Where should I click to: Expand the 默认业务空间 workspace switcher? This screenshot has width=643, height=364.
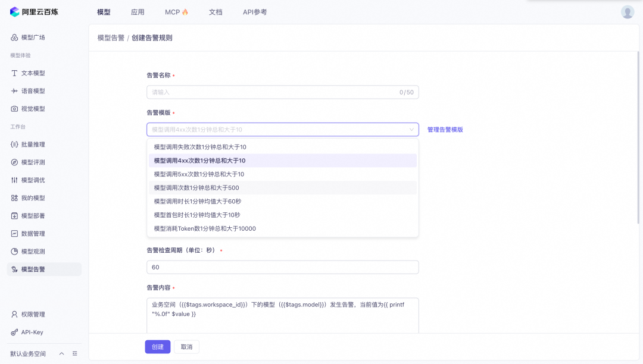pos(61,354)
